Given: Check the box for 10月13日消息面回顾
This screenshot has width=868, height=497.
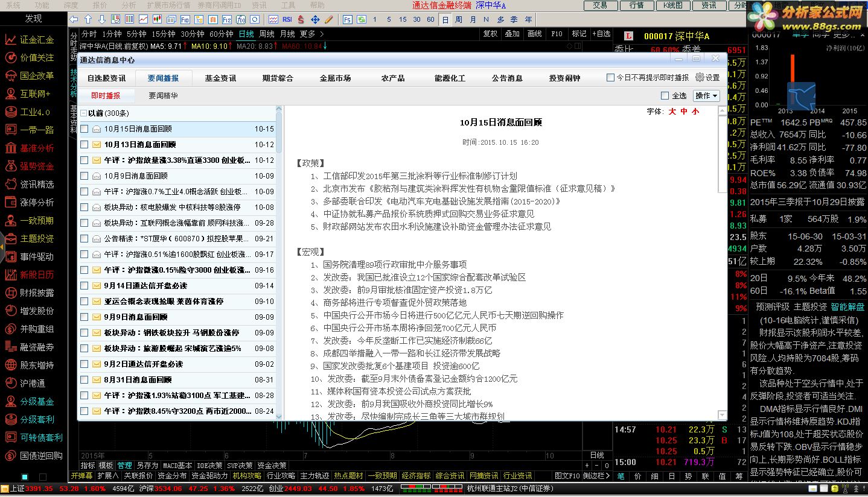Looking at the screenshot, I should pos(85,145).
